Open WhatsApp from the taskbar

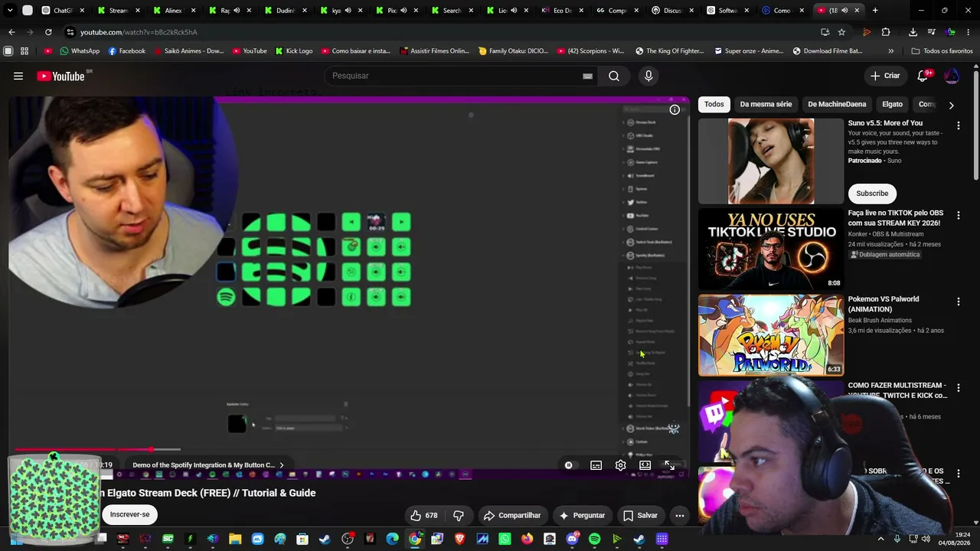(505, 539)
